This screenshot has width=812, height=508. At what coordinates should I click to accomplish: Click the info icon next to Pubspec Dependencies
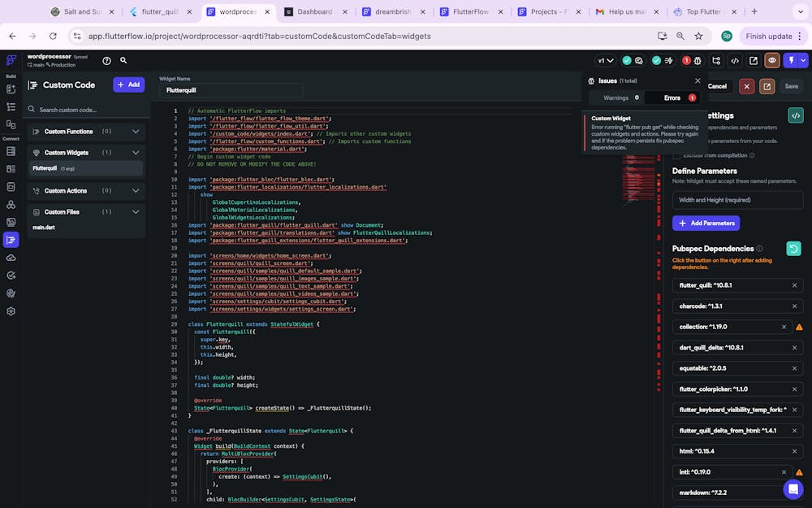click(759, 249)
